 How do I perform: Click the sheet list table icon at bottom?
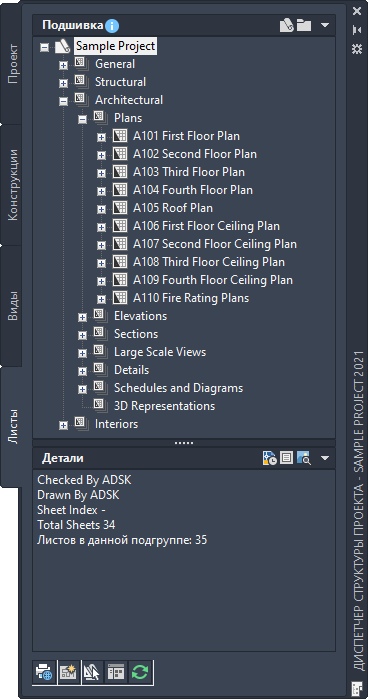(116, 672)
